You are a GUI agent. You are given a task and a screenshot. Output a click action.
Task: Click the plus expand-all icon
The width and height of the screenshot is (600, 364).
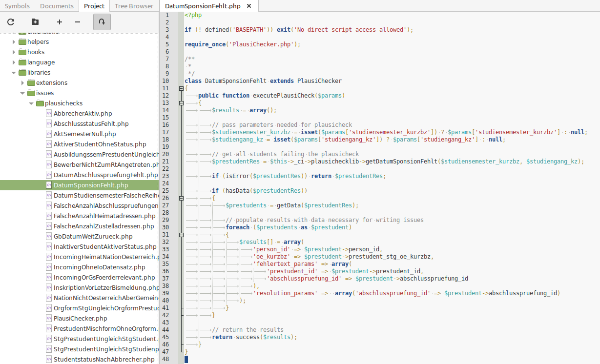tap(60, 22)
